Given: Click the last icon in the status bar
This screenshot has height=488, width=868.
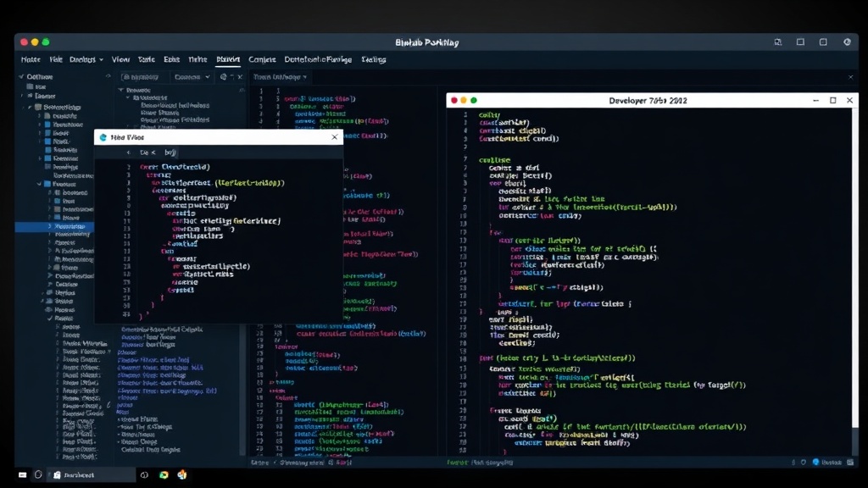Looking at the screenshot, I should pos(850,462).
